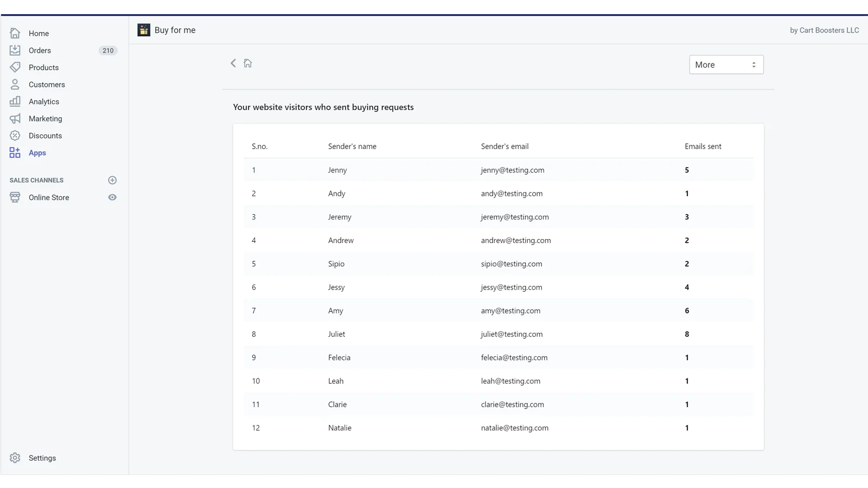Viewport: 868px width, 488px height.
Task: Click andy@testing.com email
Action: point(512,194)
